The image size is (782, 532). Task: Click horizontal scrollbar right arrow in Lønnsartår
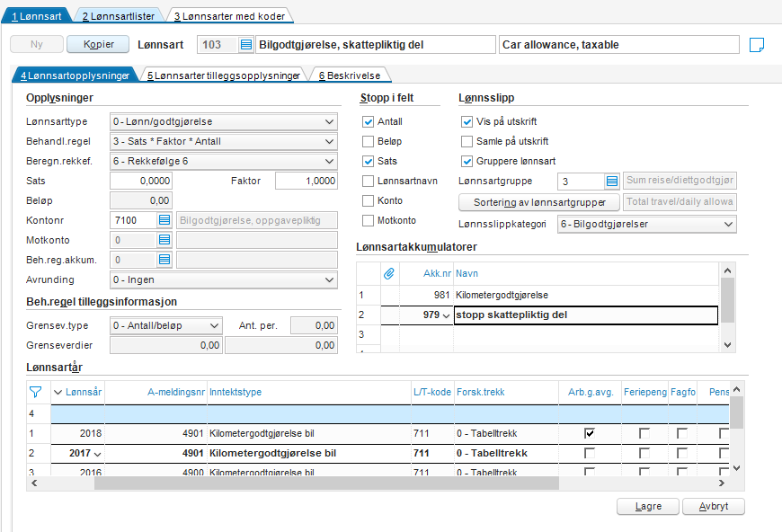pos(721,483)
